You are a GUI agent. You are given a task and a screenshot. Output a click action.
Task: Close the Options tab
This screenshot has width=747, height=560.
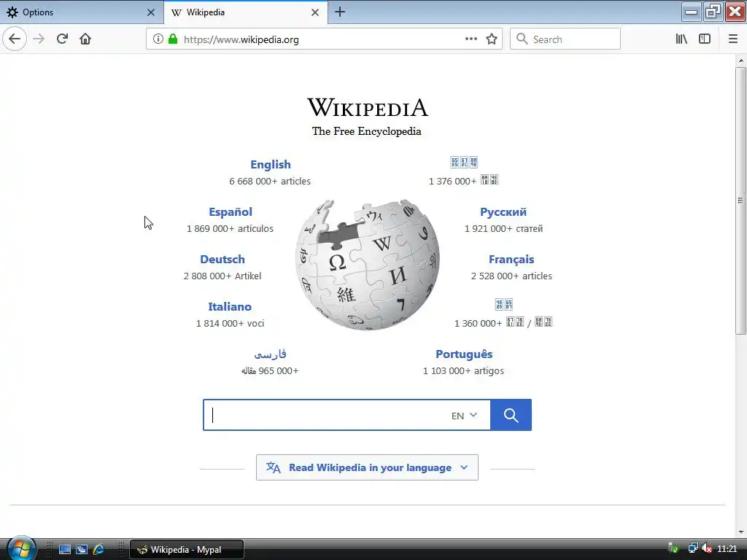[150, 12]
